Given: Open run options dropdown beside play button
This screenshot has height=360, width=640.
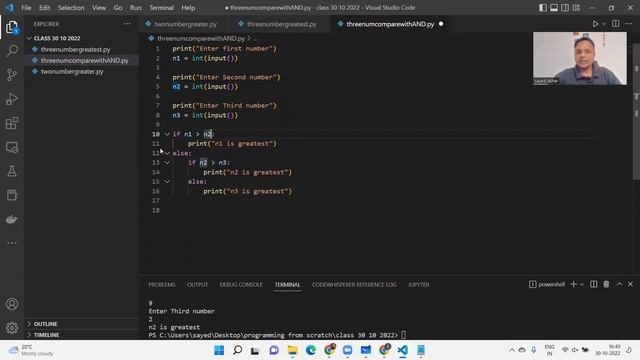Looking at the screenshot, I should 604,24.
